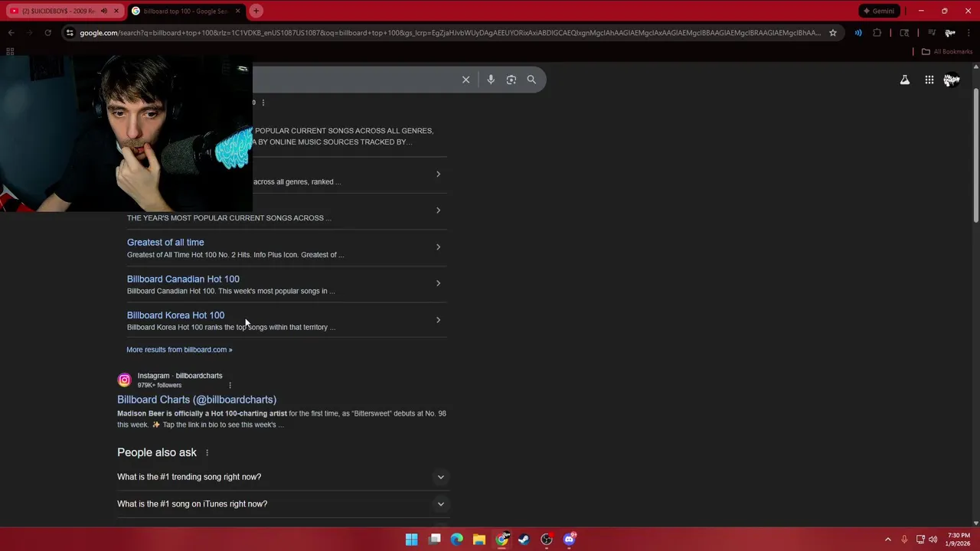Open the Chrome profile icon in toolbar
This screenshot has width=980, height=551.
pyautogui.click(x=950, y=33)
